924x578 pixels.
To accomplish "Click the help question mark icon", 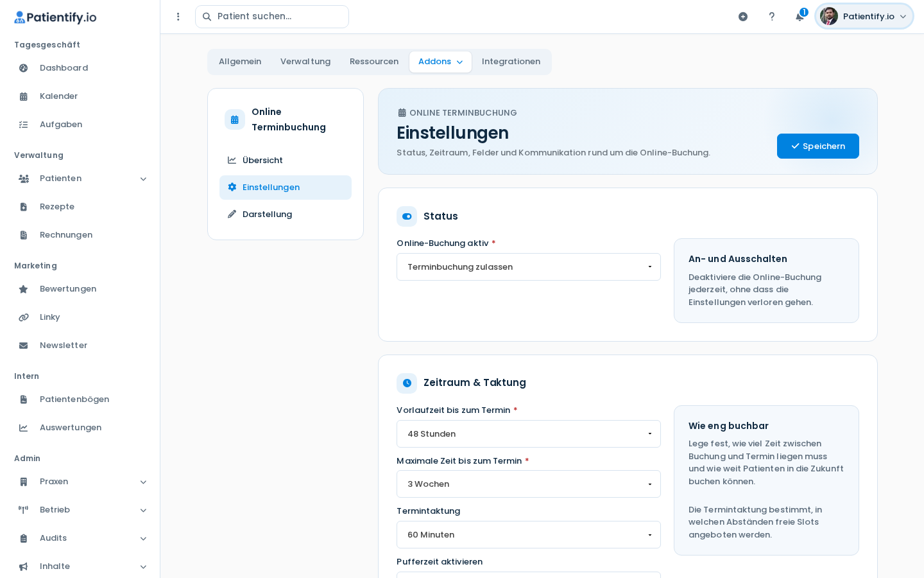I will point(772,17).
